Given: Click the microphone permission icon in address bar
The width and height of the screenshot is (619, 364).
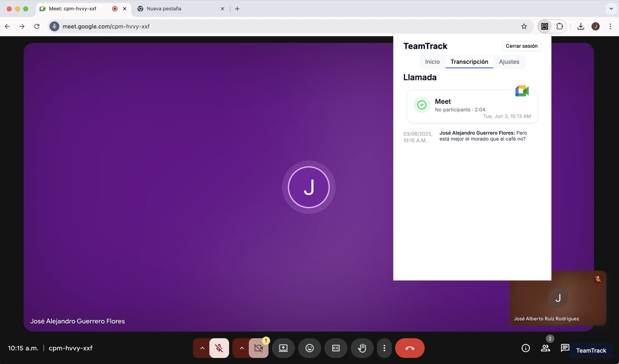Looking at the screenshot, I should (54, 26).
